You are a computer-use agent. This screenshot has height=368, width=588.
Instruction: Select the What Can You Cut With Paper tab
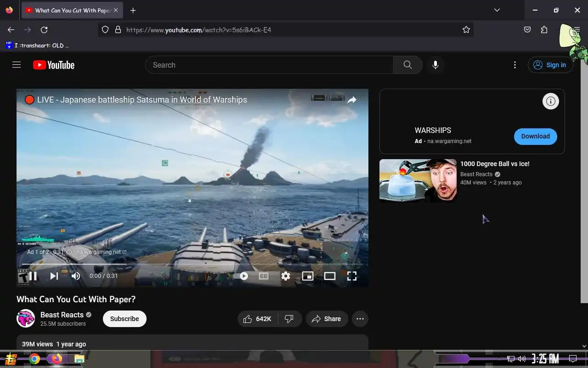[x=72, y=10]
